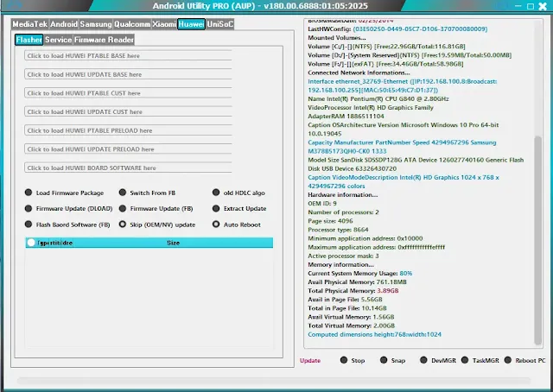
Task: Minimize the Android Utility PRO window
Action: pos(518,6)
